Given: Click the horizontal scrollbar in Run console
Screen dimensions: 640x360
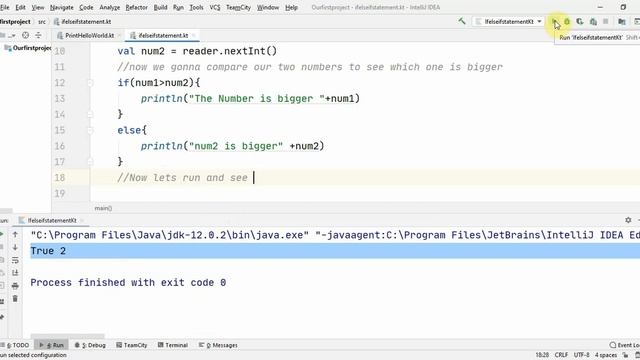Looking at the screenshot, I should tap(67, 336).
